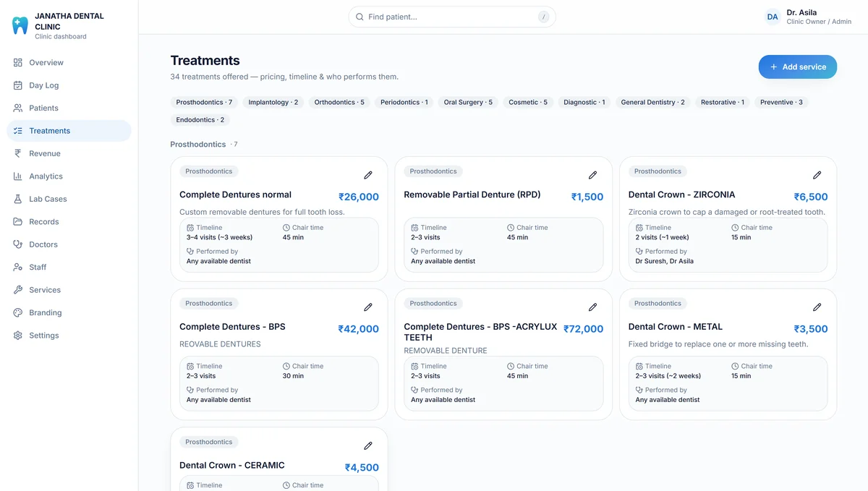
Task: Click the Services wrench icon
Action: pos(18,290)
